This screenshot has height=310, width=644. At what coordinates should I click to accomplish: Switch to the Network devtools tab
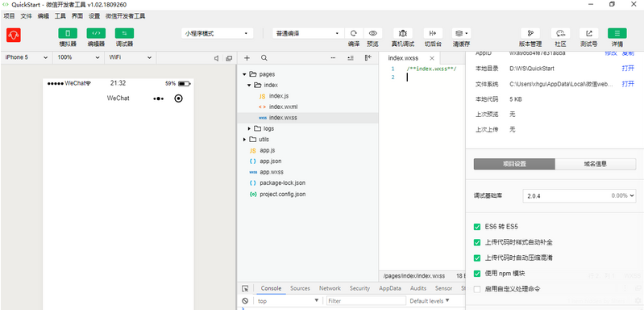coord(330,288)
